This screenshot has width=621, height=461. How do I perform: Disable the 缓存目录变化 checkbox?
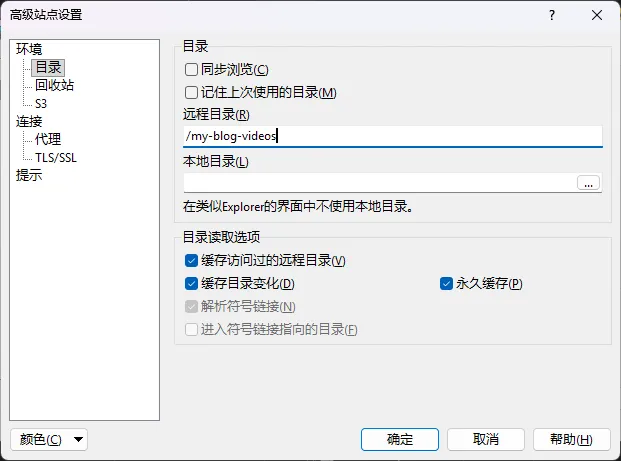point(192,284)
